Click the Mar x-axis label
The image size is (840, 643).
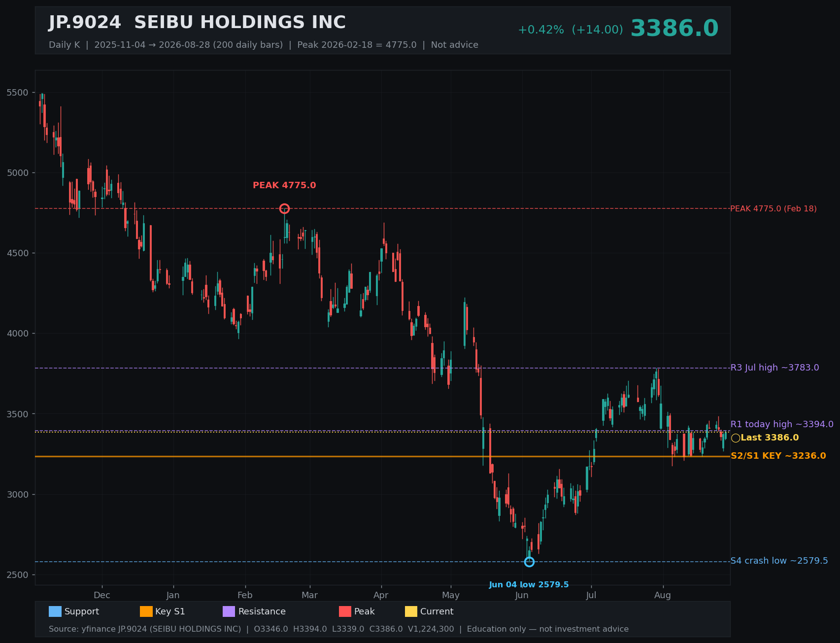[x=309, y=595]
